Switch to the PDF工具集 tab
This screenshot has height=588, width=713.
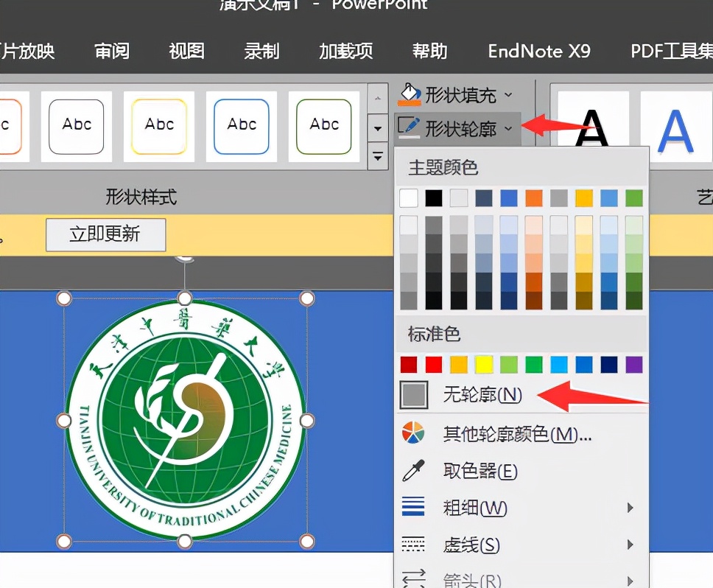click(672, 52)
